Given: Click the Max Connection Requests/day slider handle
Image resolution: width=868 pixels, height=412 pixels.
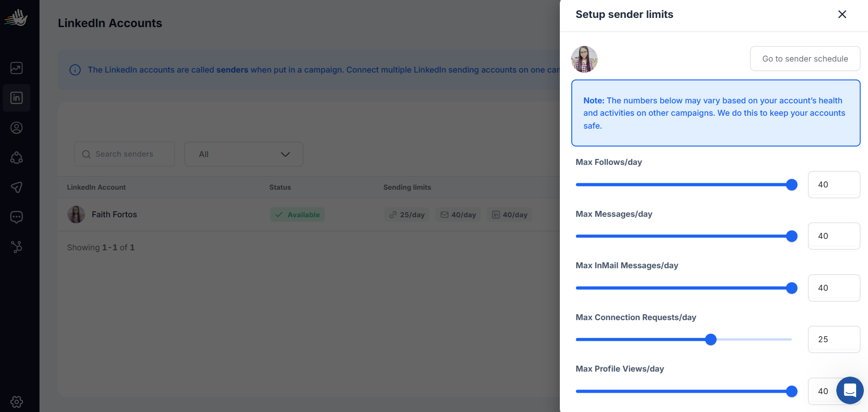Looking at the screenshot, I should click(710, 339).
